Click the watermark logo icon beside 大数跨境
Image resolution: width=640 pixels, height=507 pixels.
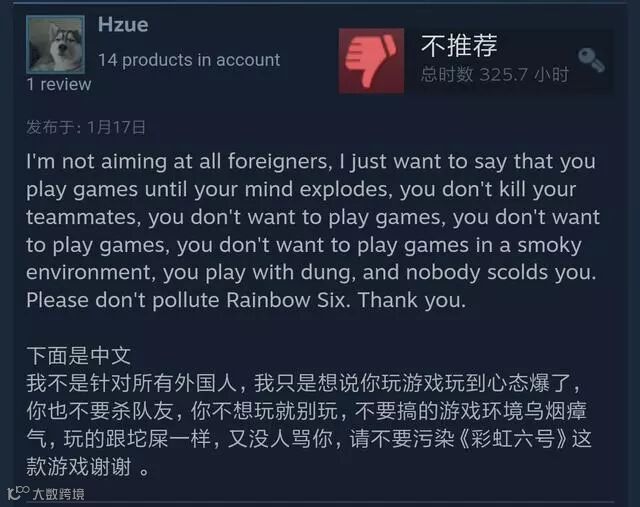click(x=18, y=492)
